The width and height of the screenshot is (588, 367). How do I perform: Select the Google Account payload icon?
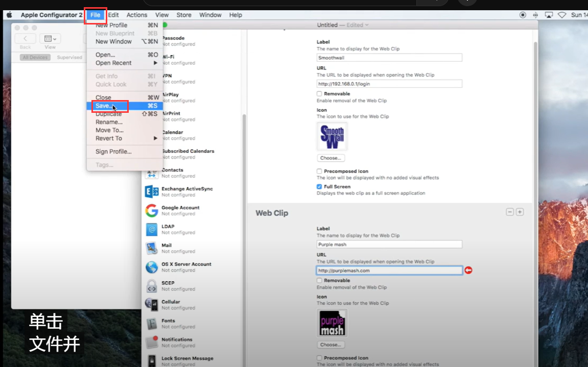pyautogui.click(x=152, y=210)
